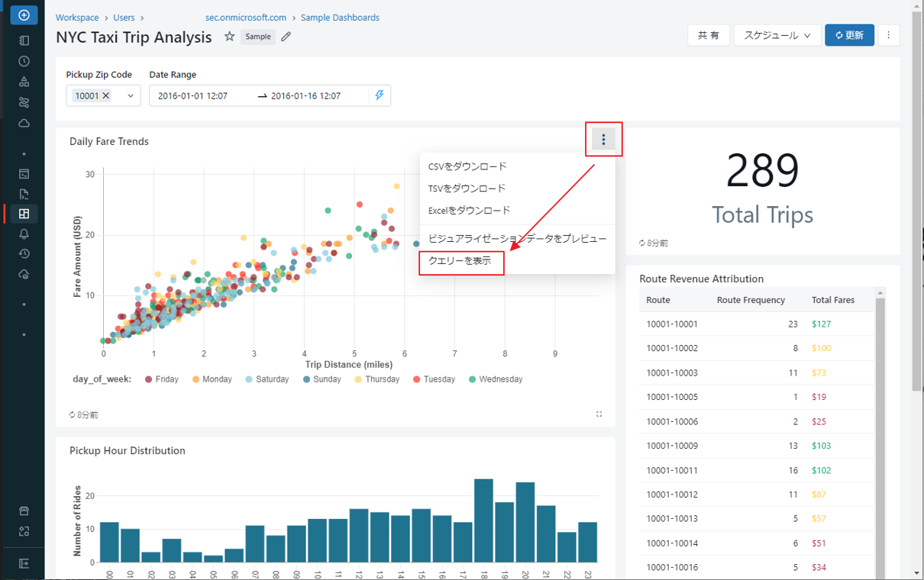Open the Sample Dashboards breadcrumb link
This screenshot has width=924, height=580.
(340, 18)
